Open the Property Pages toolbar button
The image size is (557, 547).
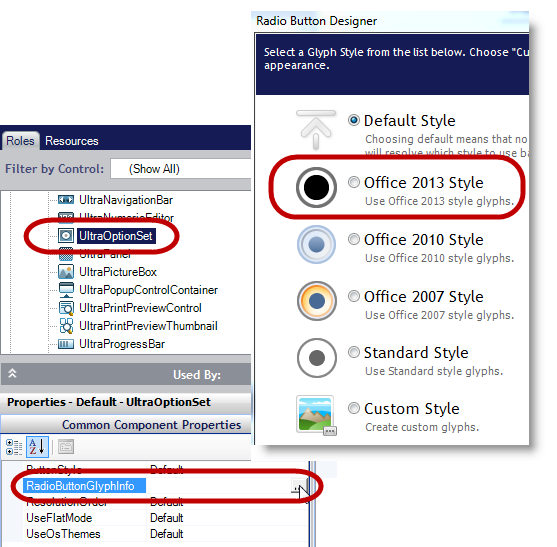(66, 447)
